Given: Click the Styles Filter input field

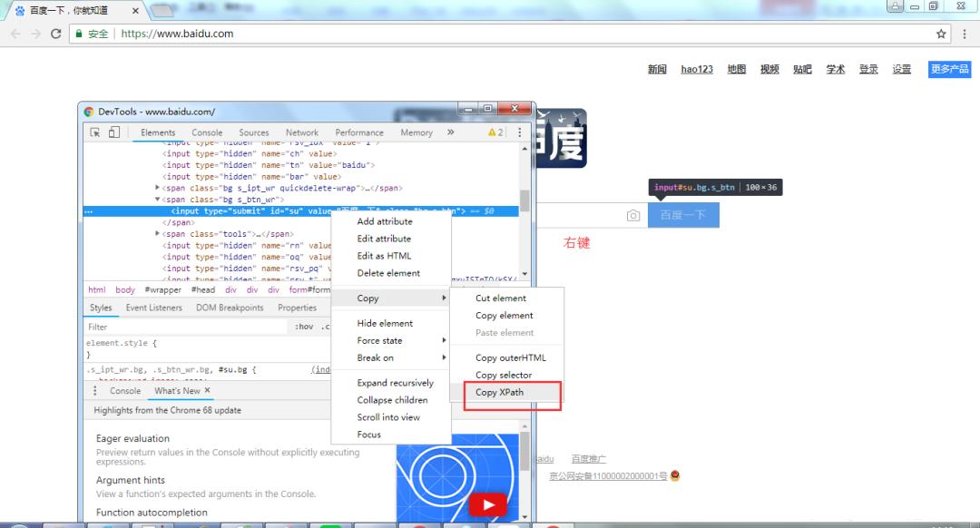Looking at the screenshot, I should click(181, 327).
